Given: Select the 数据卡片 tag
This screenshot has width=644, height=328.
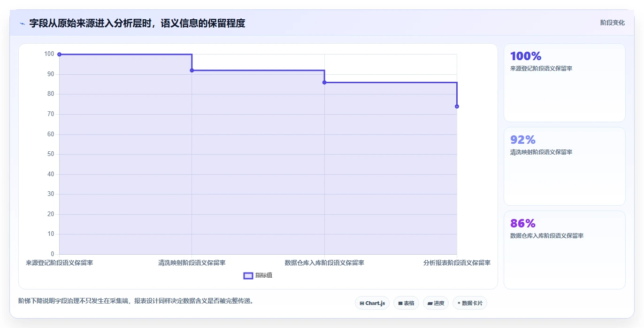Looking at the screenshot, I should point(470,303).
